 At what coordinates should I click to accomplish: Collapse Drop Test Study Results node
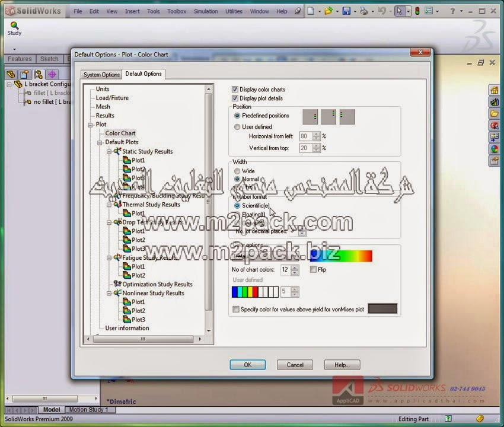coord(109,222)
